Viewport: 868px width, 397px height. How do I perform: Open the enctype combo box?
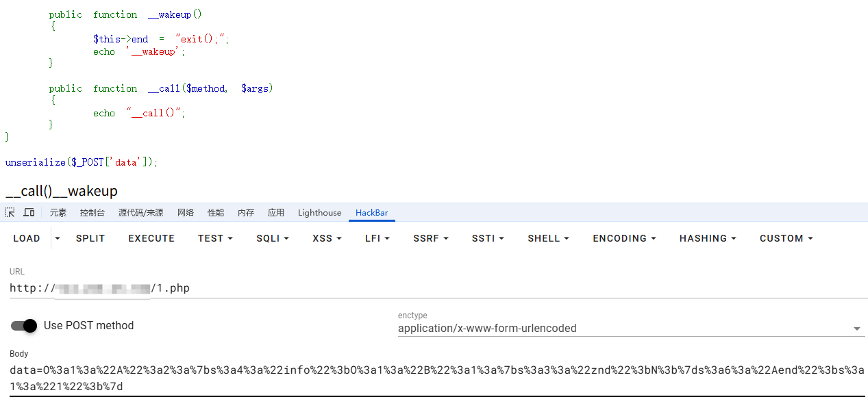tap(630, 329)
